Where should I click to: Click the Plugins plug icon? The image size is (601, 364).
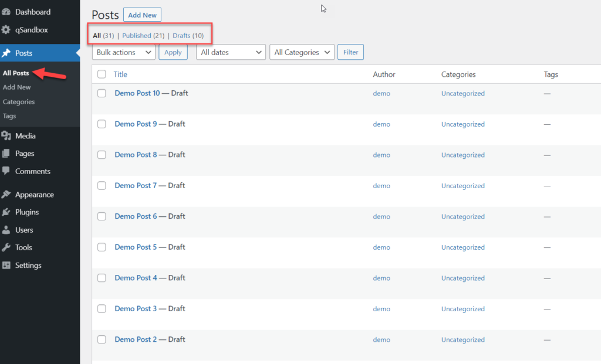click(x=6, y=212)
